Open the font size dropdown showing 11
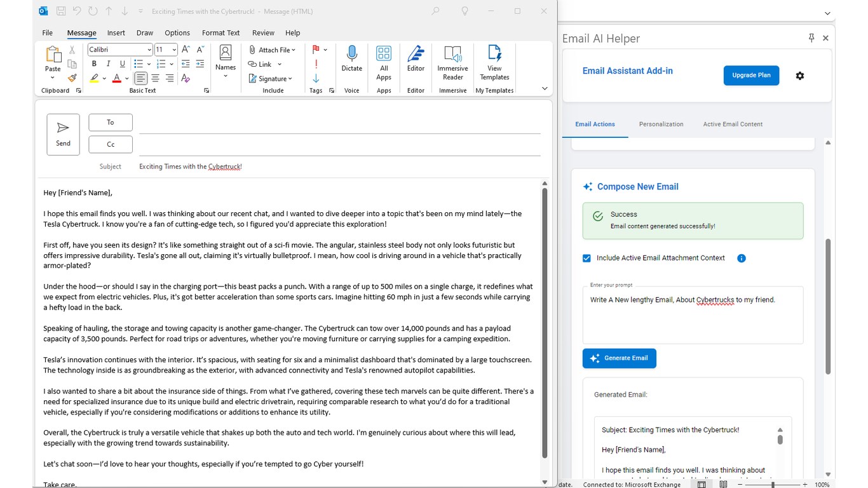This screenshot has height=488, width=868. (174, 50)
